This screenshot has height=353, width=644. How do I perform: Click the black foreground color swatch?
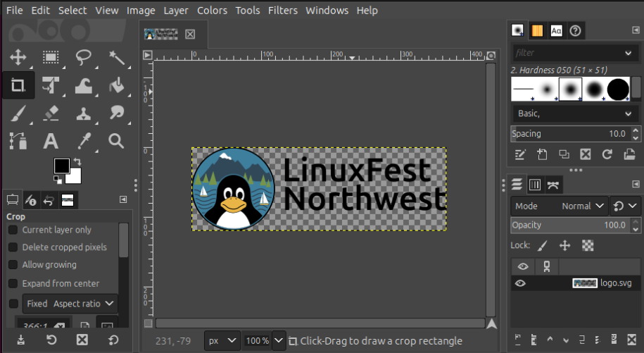click(x=62, y=166)
